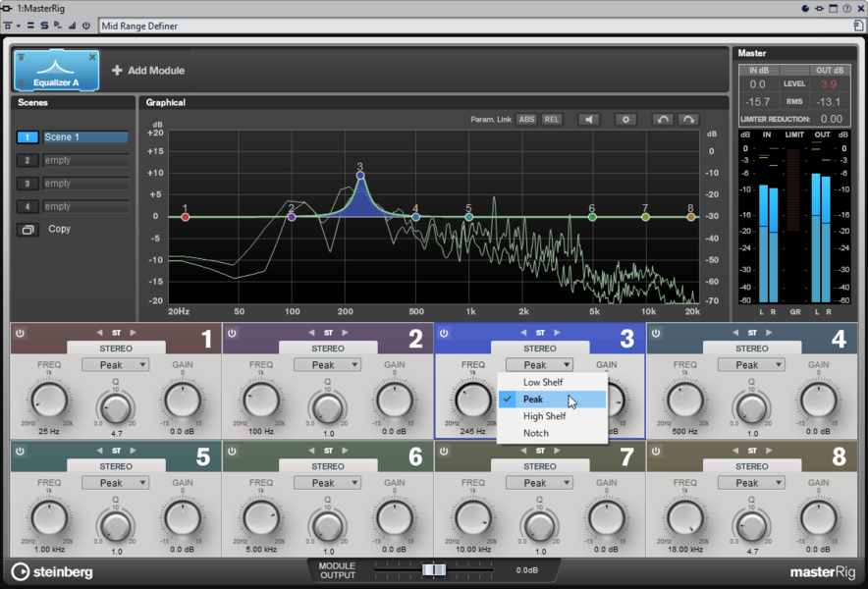
Task: Choose Peak from filter type menu
Action: (552, 400)
